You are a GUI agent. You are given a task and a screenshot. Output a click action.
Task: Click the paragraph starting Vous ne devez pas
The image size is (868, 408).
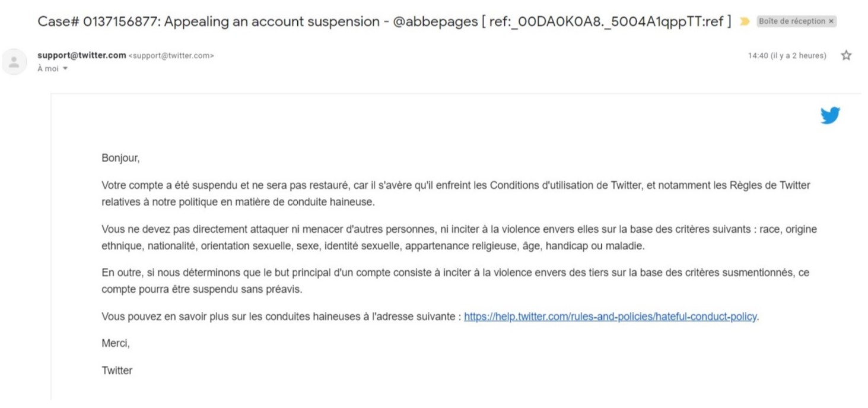[x=459, y=238]
